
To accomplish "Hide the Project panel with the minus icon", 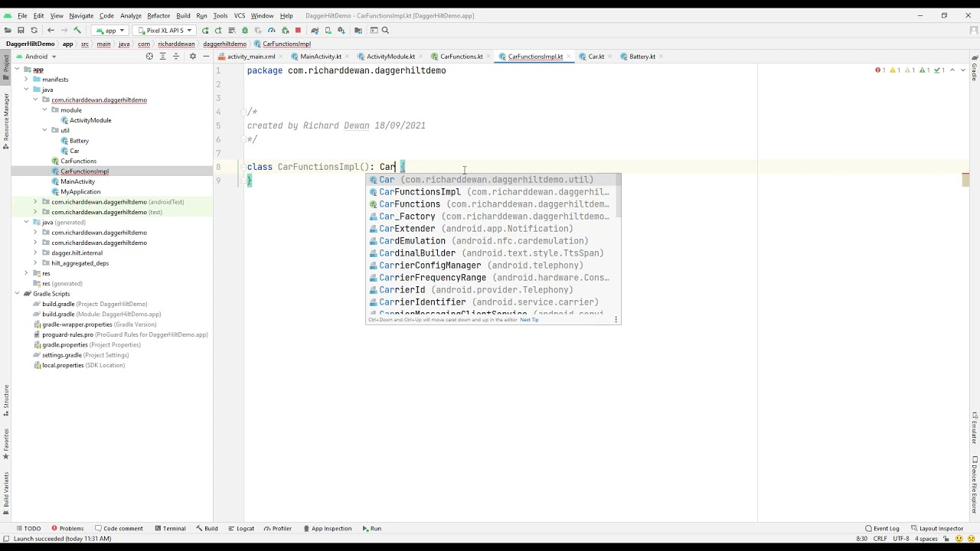I will [205, 57].
